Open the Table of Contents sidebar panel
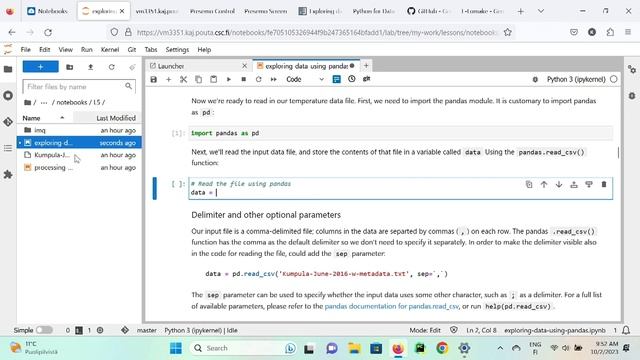 point(8,148)
